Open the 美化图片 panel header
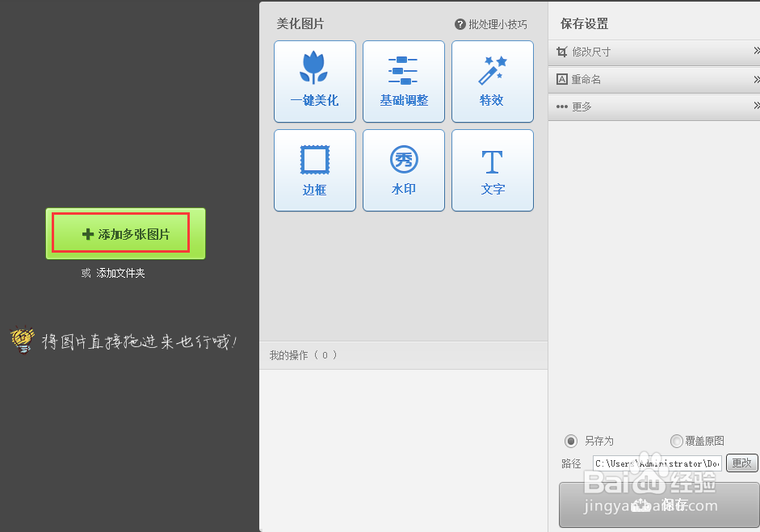Image resolution: width=760 pixels, height=532 pixels. coord(300,24)
